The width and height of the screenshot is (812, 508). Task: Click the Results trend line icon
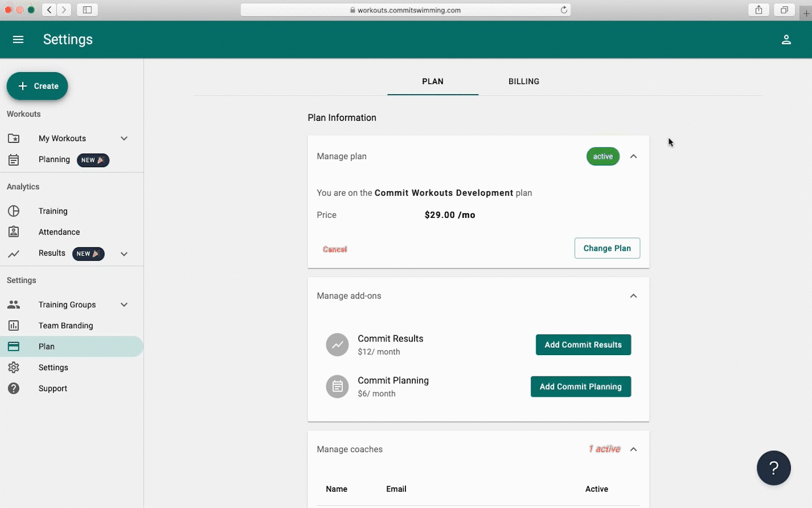click(x=14, y=253)
